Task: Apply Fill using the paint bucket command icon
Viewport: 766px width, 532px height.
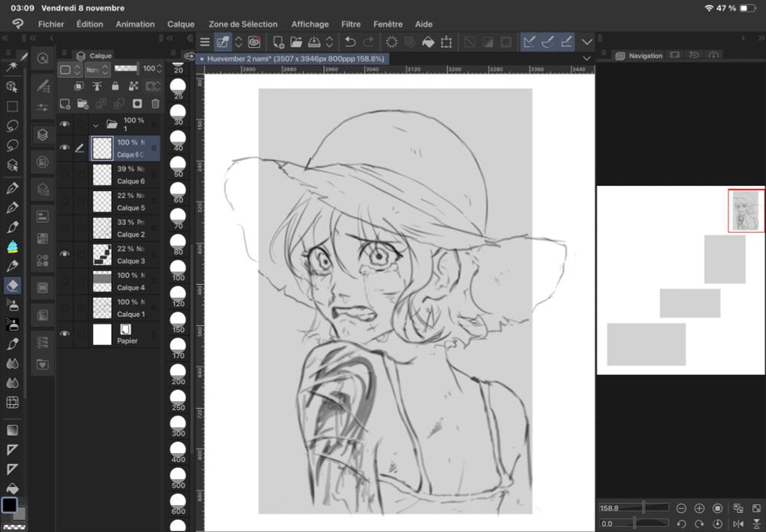Action: pos(428,42)
